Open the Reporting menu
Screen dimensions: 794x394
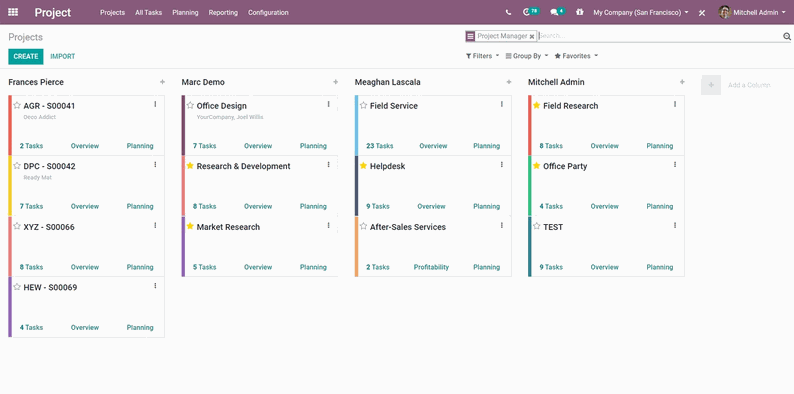(x=223, y=13)
